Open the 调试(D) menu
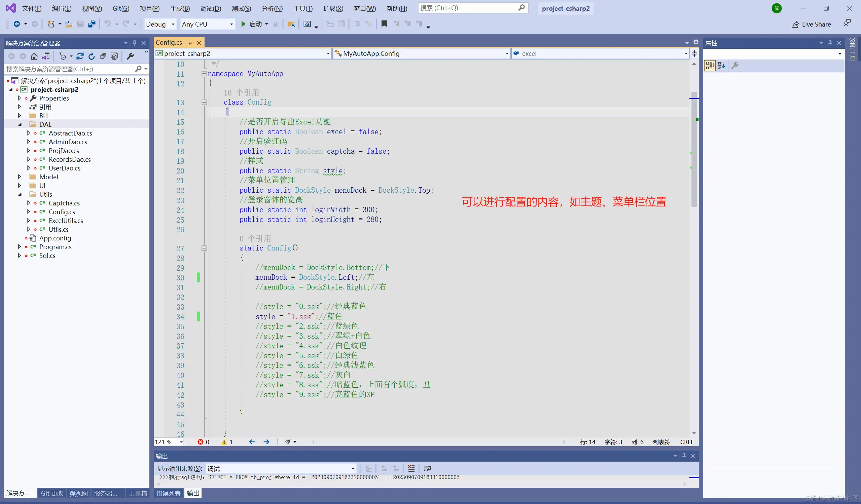The image size is (861, 504). point(211,8)
